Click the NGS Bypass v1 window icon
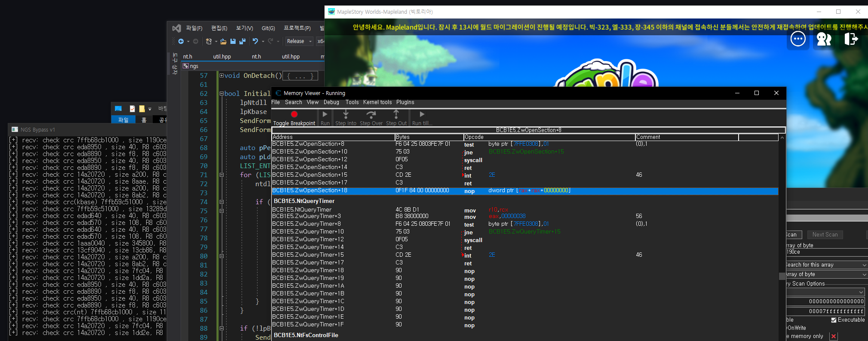Screen dimensions: 868x341 [x=15, y=129]
